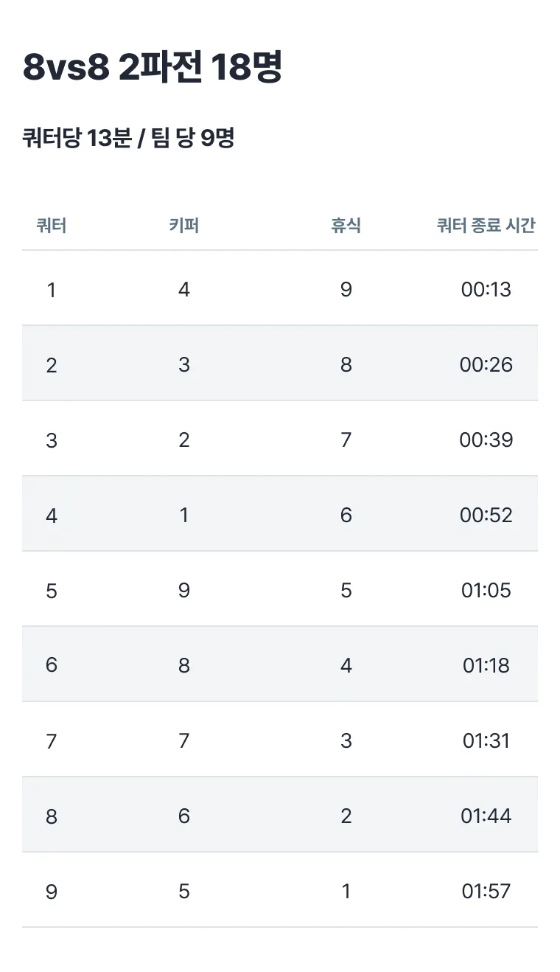Click the 쿼터 종료 시간 column header

click(x=486, y=226)
